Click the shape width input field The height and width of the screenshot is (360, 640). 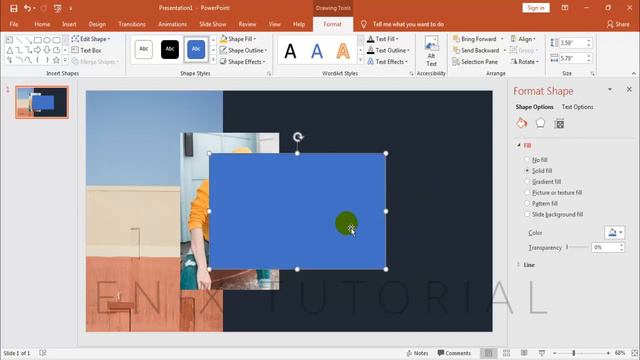tap(572, 58)
